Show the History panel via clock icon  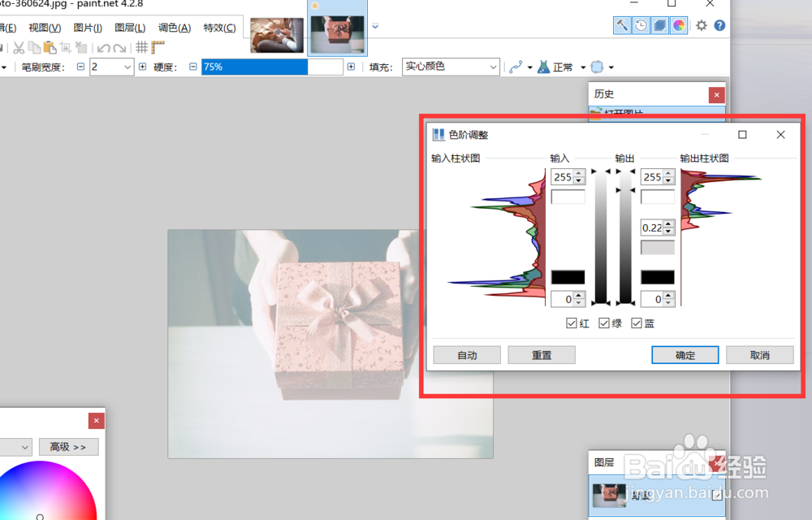pos(641,25)
